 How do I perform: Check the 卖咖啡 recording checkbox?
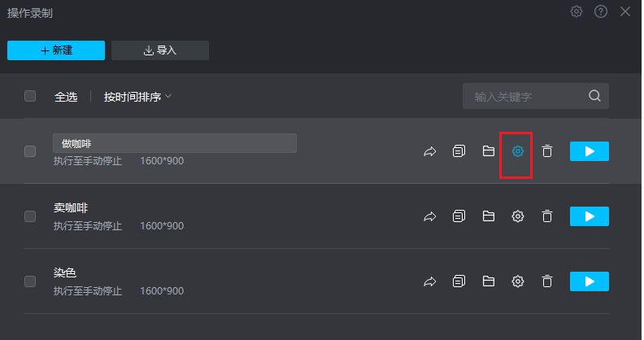click(x=30, y=216)
